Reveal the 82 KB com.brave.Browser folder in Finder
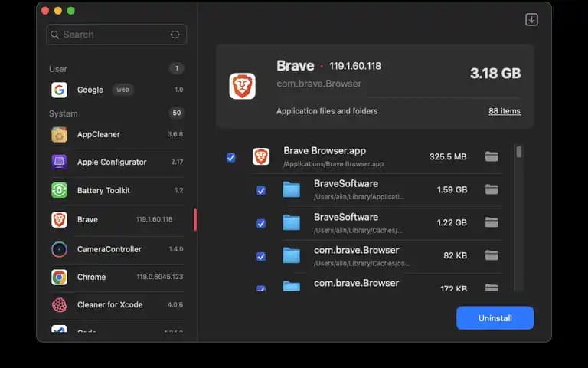588x368 pixels. click(492, 255)
